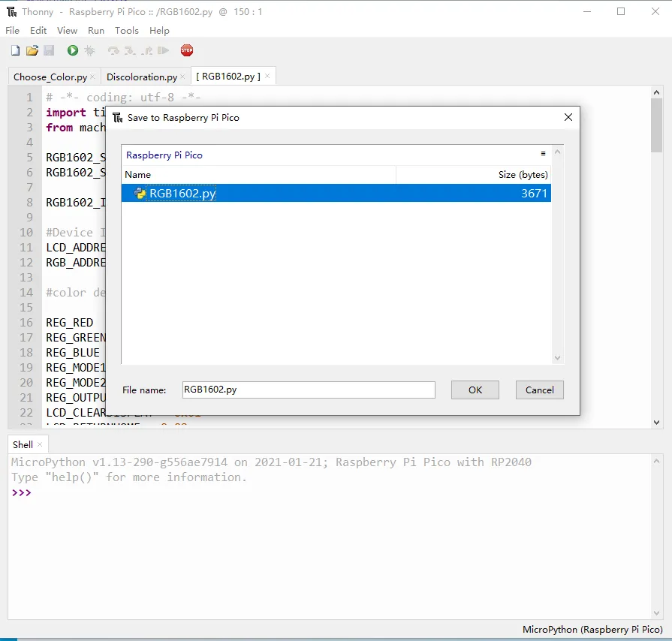This screenshot has width=672, height=641.
Task: Click the Raspberry Pi Pico path link
Action: tap(164, 155)
